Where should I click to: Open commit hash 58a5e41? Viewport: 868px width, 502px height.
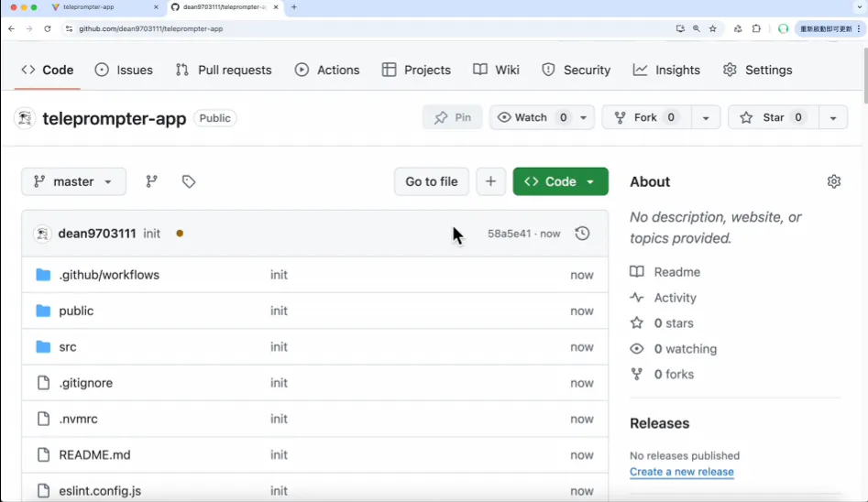509,234
